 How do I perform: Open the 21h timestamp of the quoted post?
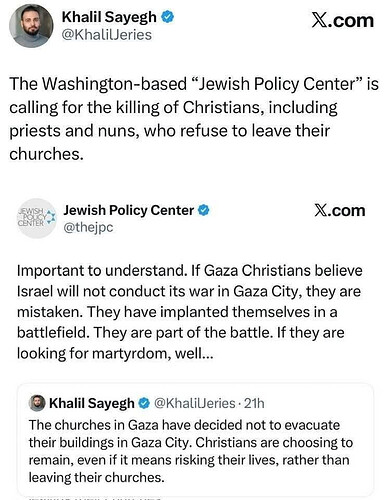[254, 404]
